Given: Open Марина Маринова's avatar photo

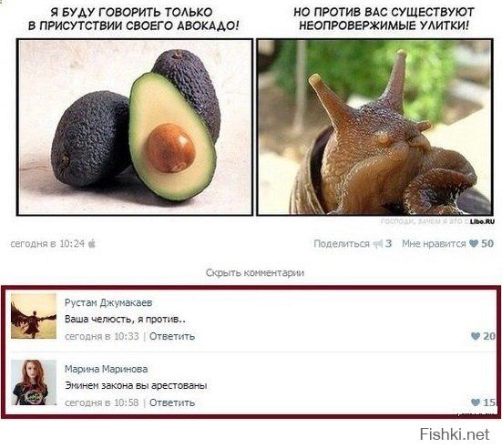Looking at the screenshot, I should pos(34,382).
